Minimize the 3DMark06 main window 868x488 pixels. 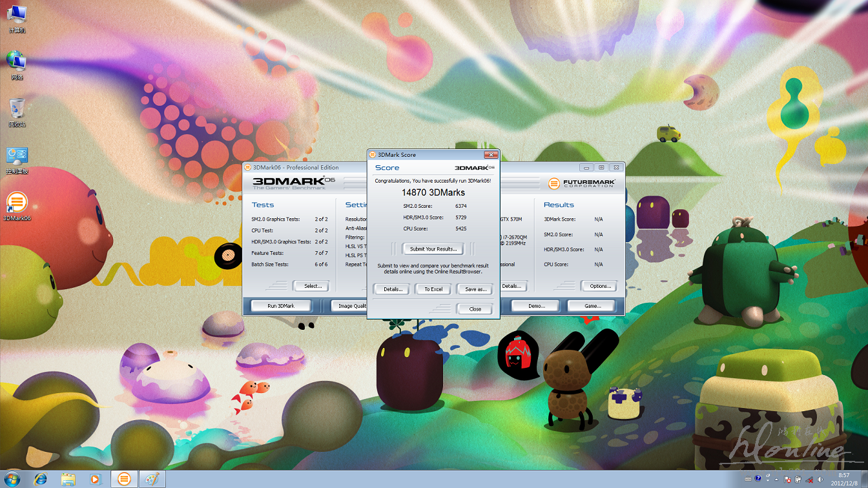586,167
